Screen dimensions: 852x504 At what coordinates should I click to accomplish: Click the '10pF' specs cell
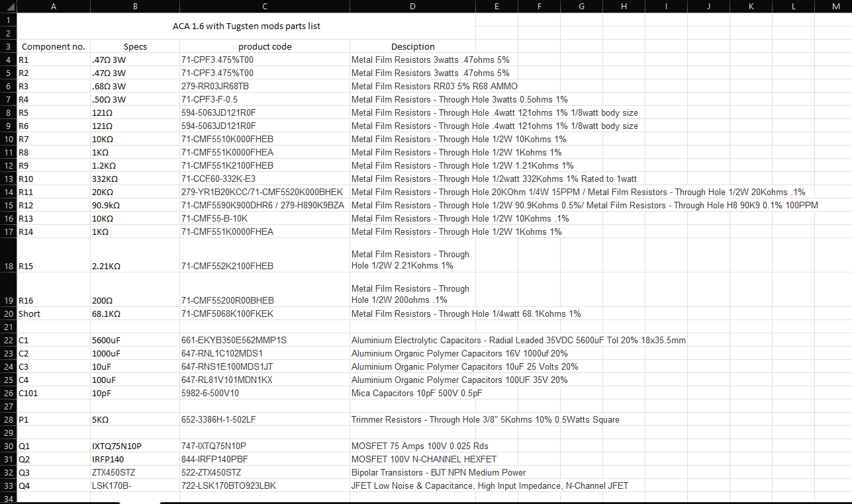[135, 393]
